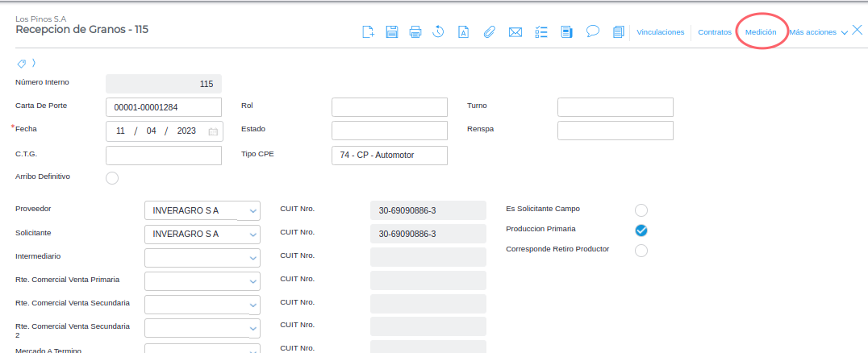Click the paperclip attachments icon
Screen dimensions: 868x353
click(489, 32)
